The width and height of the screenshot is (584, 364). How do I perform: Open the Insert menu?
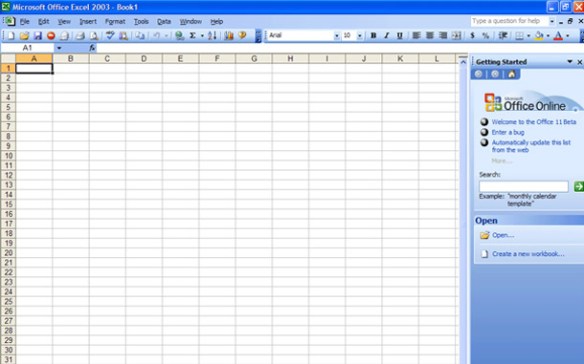tap(88, 22)
